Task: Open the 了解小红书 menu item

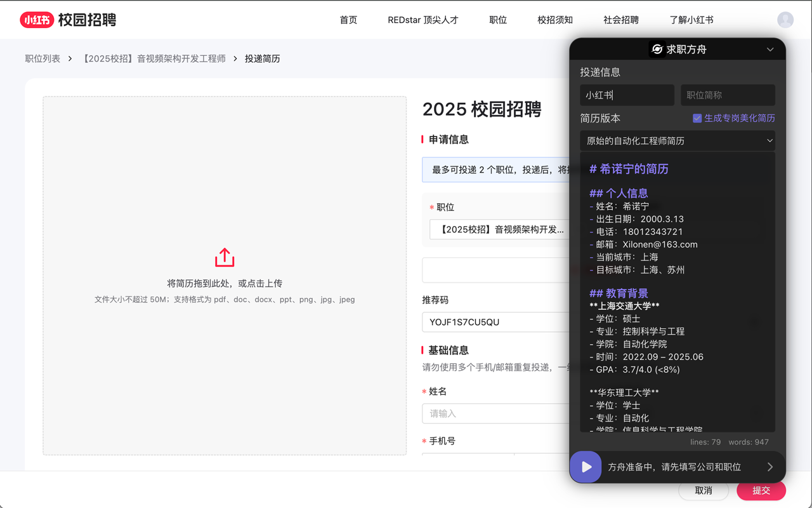Action: pyautogui.click(x=691, y=20)
